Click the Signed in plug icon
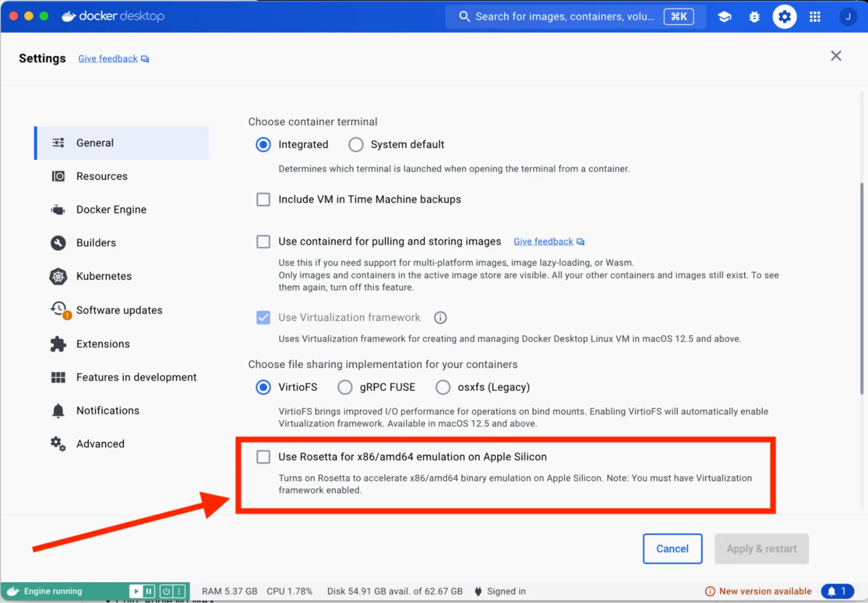This screenshot has width=868, height=603. (478, 591)
